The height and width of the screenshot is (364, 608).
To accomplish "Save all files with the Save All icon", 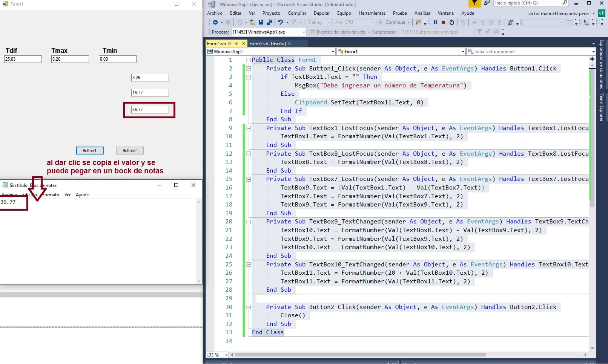I will [x=269, y=22].
